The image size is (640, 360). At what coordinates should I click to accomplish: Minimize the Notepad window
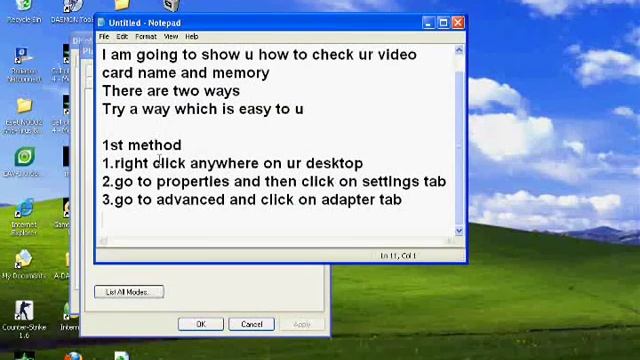[428, 23]
